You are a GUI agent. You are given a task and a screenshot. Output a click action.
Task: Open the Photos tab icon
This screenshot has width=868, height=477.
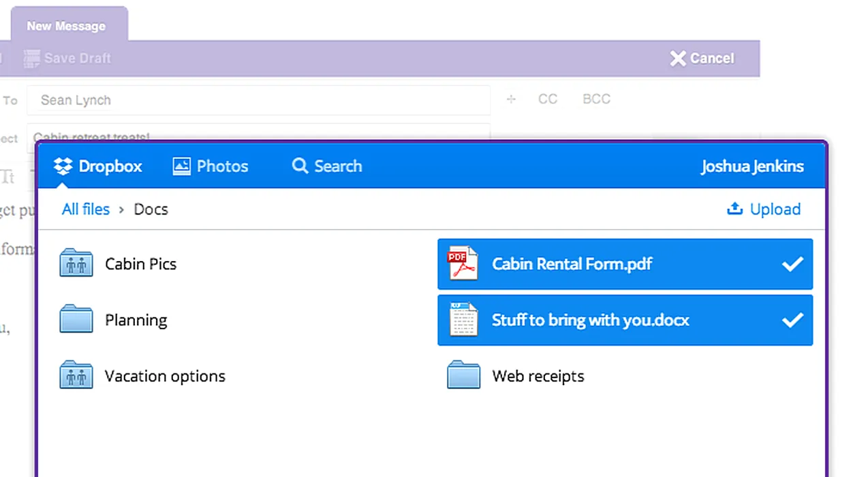pyautogui.click(x=182, y=166)
